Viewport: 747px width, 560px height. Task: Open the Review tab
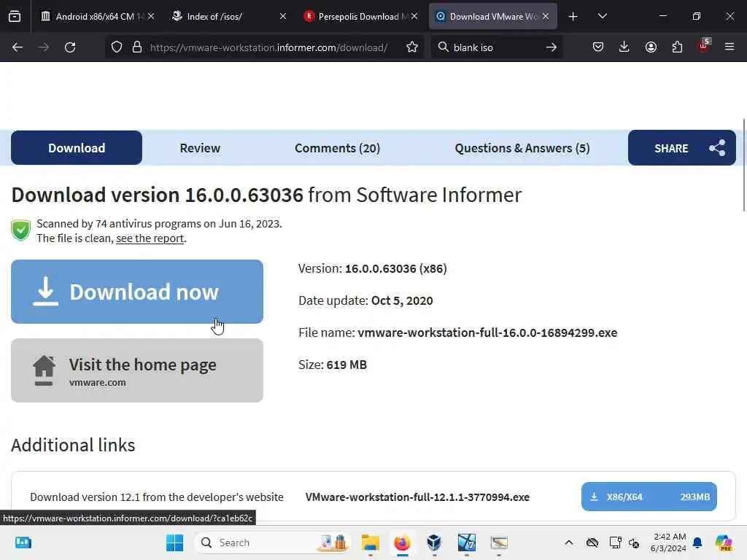(x=200, y=148)
